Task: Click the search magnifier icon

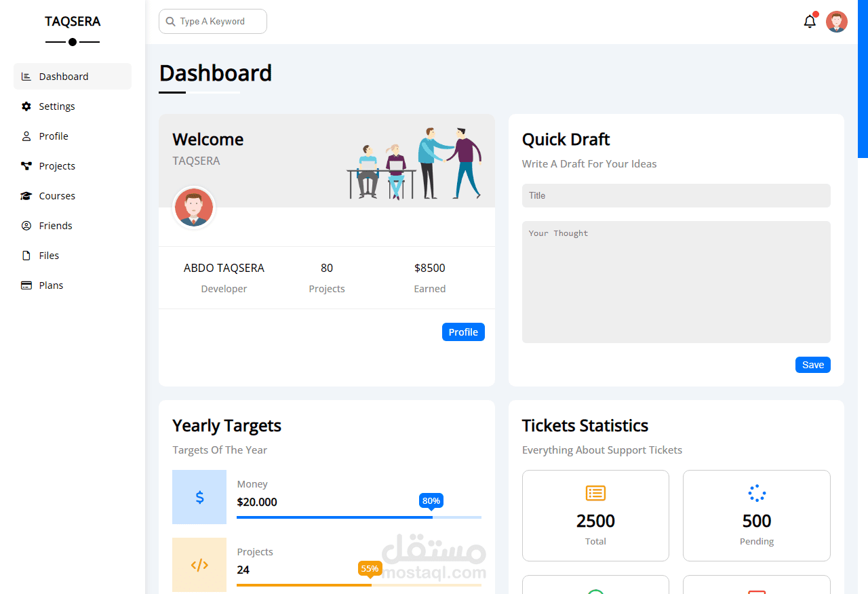Action: [170, 22]
